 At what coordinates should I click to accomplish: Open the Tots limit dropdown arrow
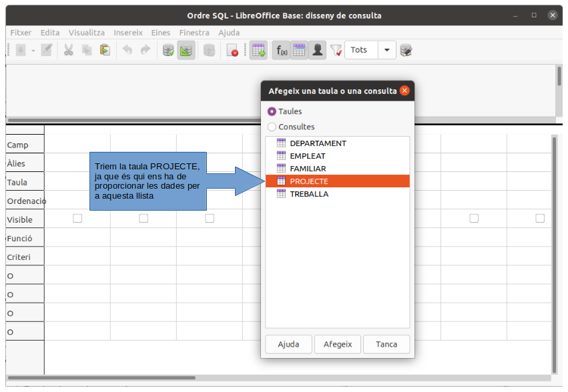pyautogui.click(x=387, y=50)
